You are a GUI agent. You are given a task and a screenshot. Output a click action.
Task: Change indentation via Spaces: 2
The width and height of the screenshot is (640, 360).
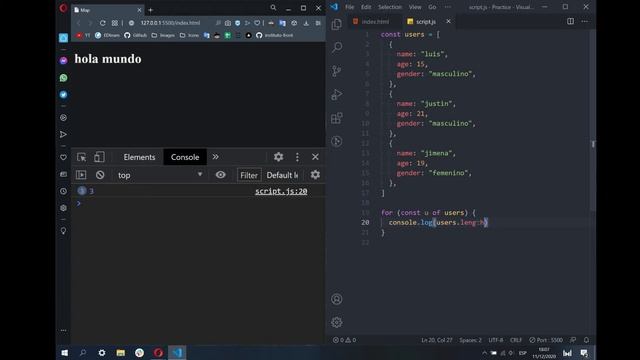point(470,340)
